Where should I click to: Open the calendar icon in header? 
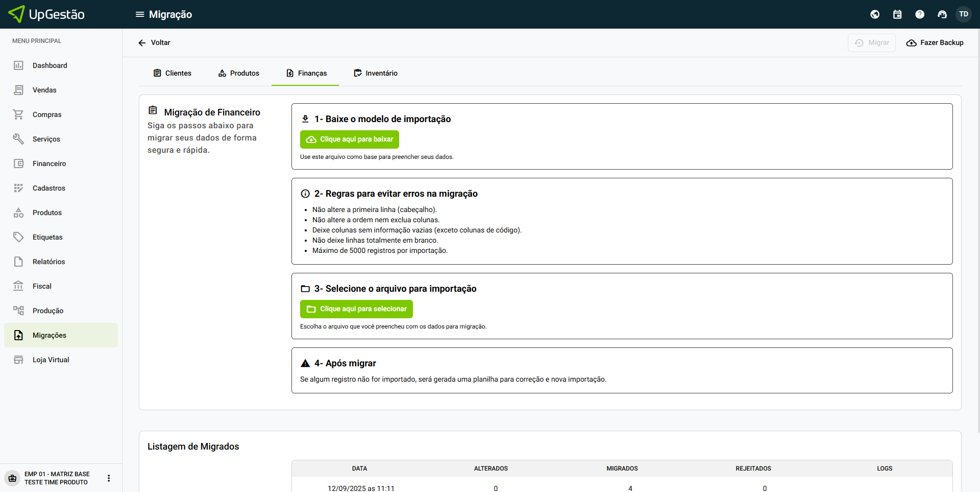[x=897, y=14]
